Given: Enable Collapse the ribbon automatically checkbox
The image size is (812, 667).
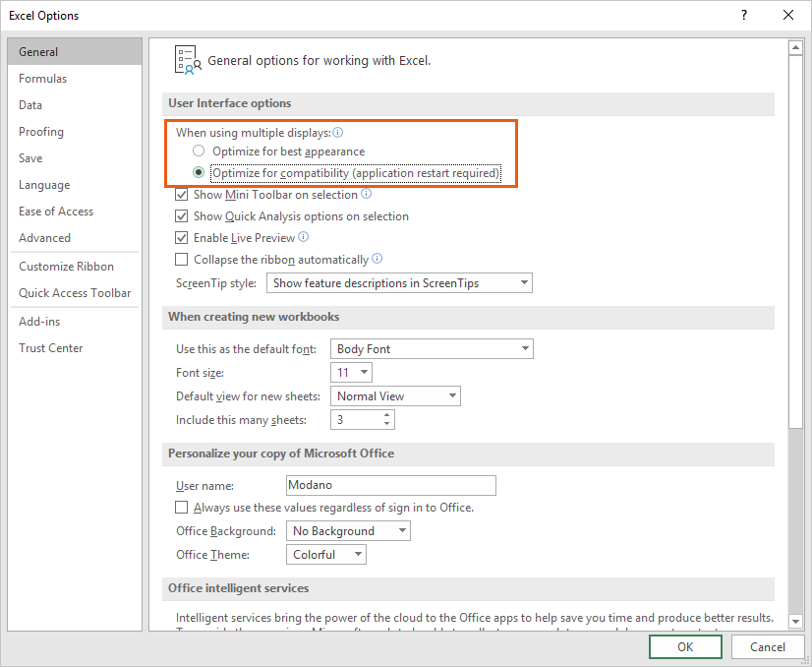Looking at the screenshot, I should pyautogui.click(x=181, y=260).
